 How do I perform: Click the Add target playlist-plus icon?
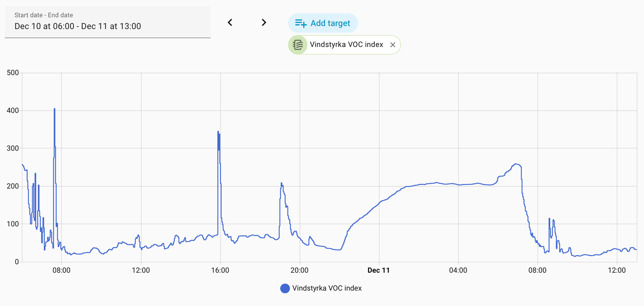tap(300, 23)
